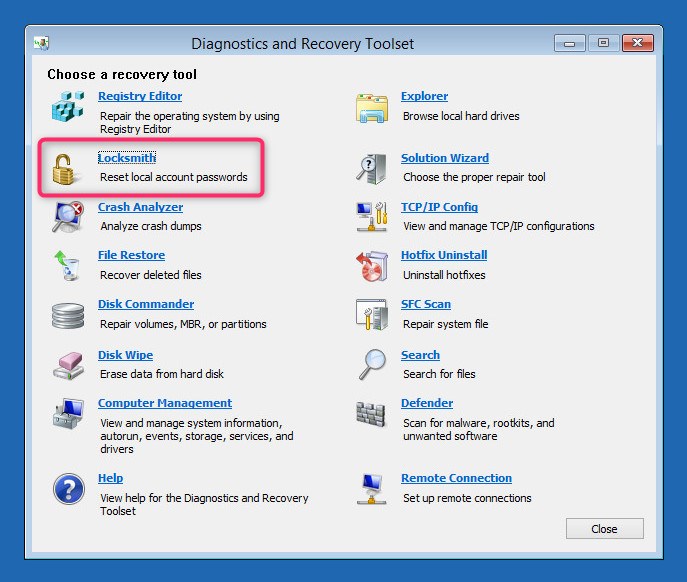
Task: Open the Help link
Action: coord(110,478)
